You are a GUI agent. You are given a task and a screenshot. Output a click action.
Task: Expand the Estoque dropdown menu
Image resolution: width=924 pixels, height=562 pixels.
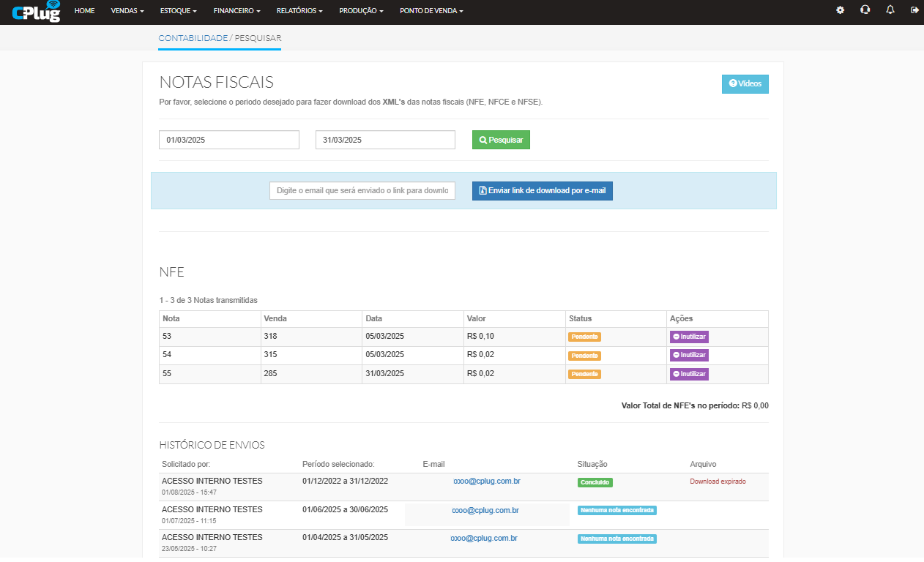pos(178,11)
